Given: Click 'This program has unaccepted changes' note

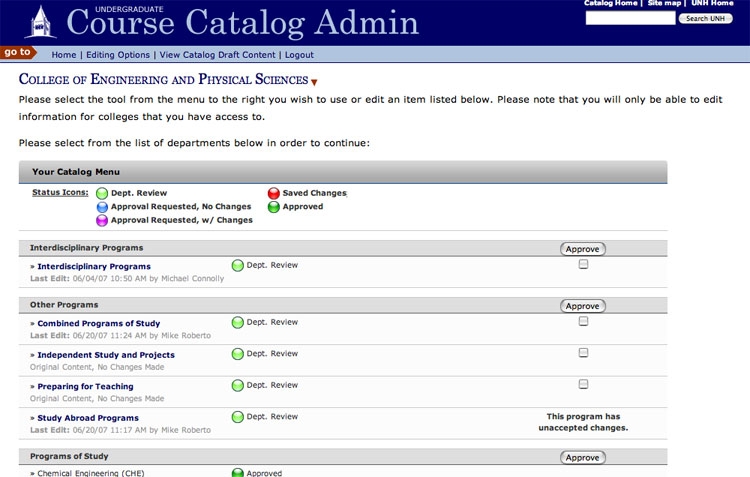Looking at the screenshot, I should click(x=583, y=422).
